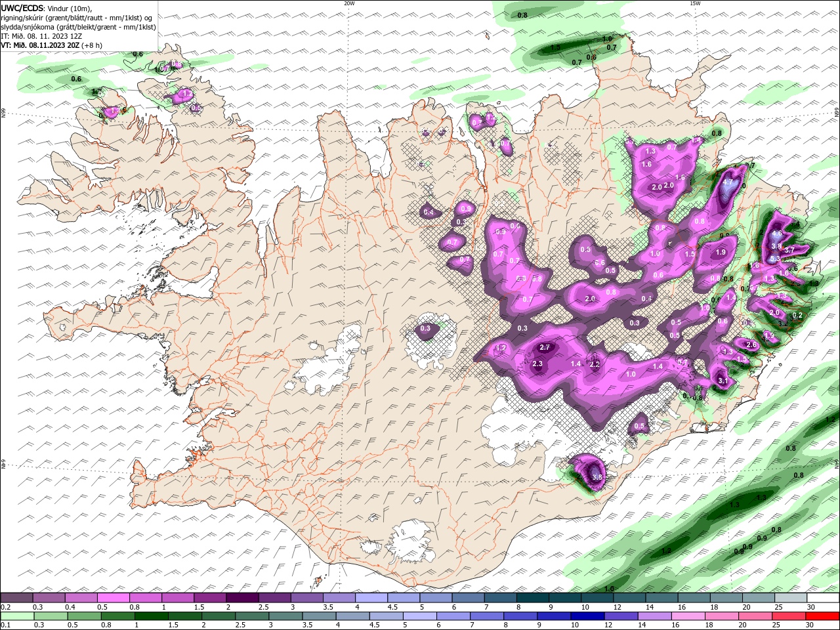The width and height of the screenshot is (840, 630).
Task: Pick the white snow legend swatch at 30
Action: pos(824,598)
